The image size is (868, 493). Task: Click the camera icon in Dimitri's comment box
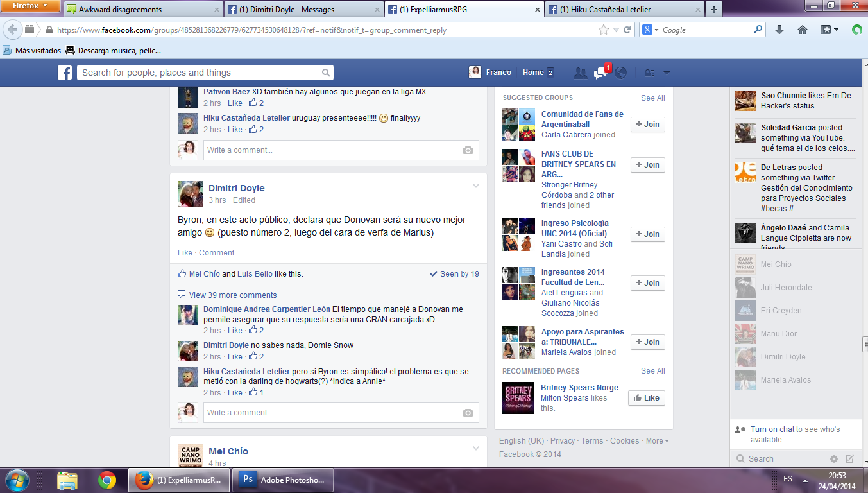[468, 413]
